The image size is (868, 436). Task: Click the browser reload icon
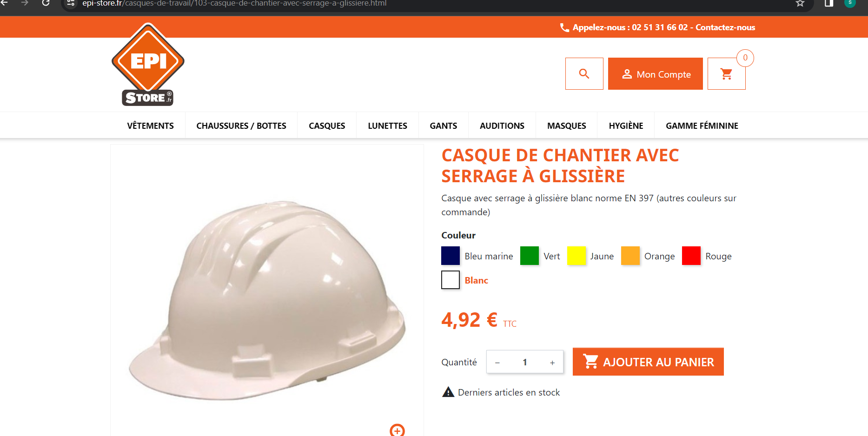click(x=46, y=3)
